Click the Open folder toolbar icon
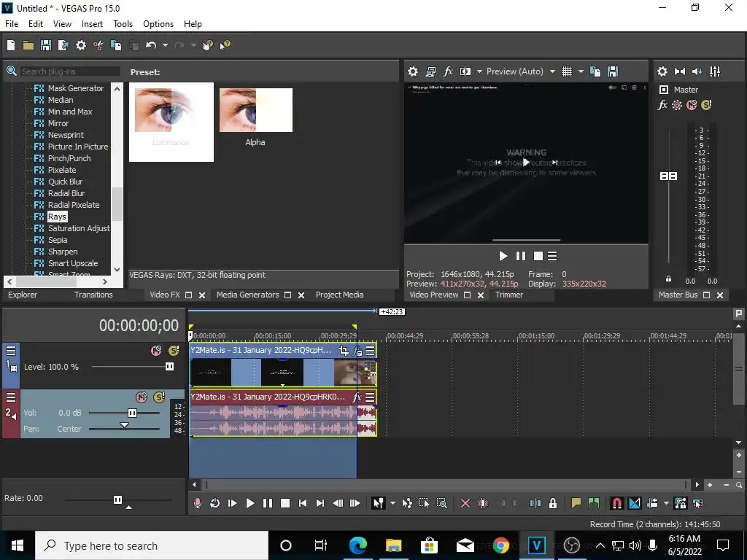The image size is (747, 560). pyautogui.click(x=28, y=45)
